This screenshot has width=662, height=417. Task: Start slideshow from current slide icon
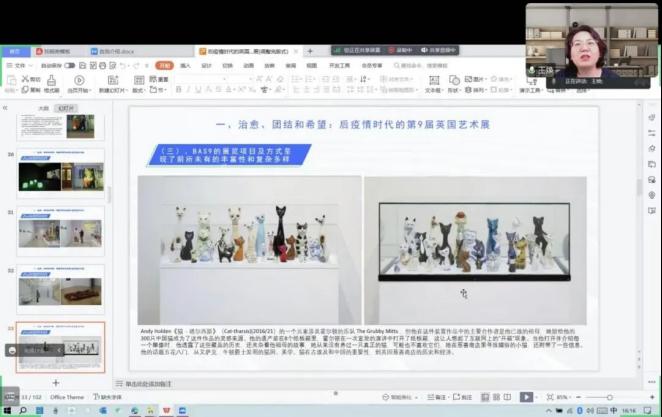click(79, 80)
